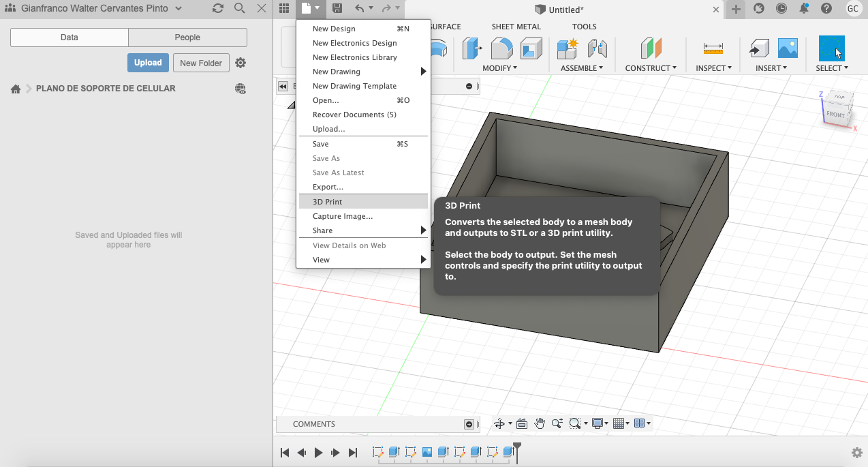The image size is (868, 467).
Task: Open the job status clock icon
Action: point(781,9)
